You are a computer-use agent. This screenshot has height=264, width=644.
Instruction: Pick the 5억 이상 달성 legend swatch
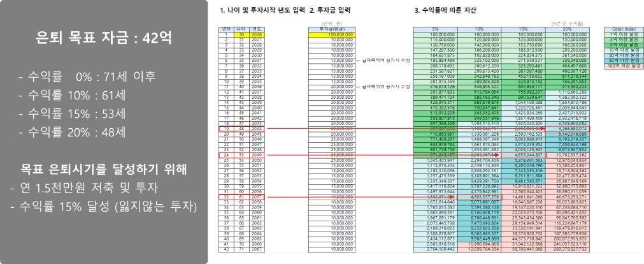tap(622, 44)
